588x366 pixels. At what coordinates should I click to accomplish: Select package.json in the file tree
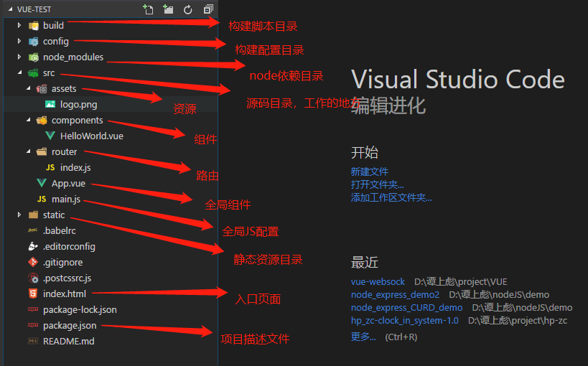coord(69,325)
